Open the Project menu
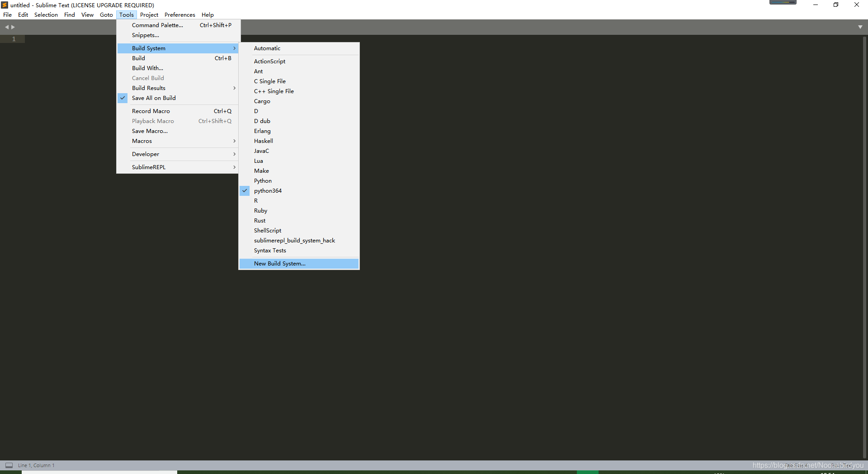Screen dimensions: 868x474 click(x=149, y=15)
